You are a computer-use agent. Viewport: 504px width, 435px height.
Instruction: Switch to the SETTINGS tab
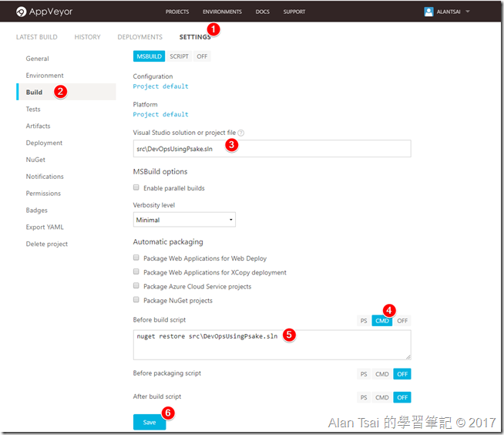click(x=195, y=37)
